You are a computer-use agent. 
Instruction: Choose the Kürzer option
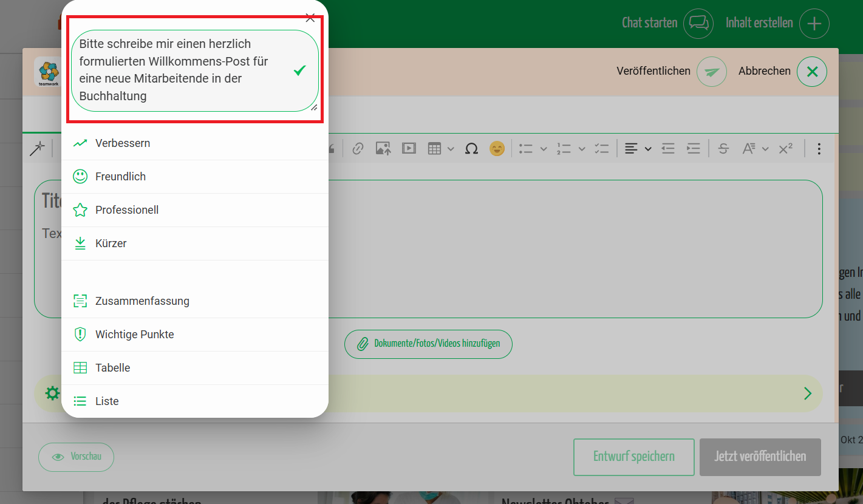point(111,243)
